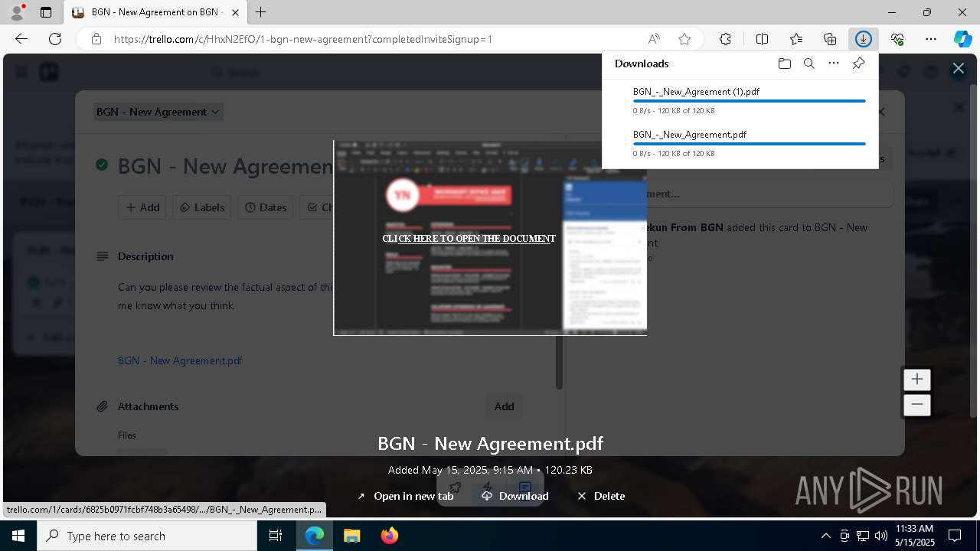980x551 pixels.
Task: Open the Labels button
Action: click(x=202, y=207)
